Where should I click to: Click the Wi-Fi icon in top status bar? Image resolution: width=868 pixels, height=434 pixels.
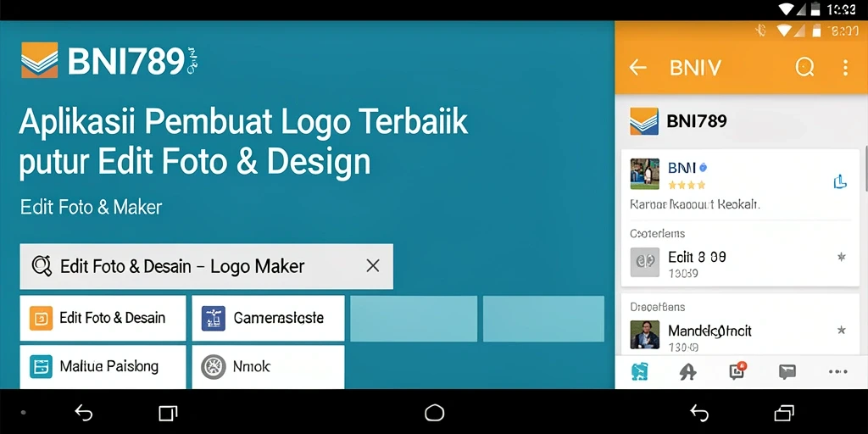coord(787,8)
